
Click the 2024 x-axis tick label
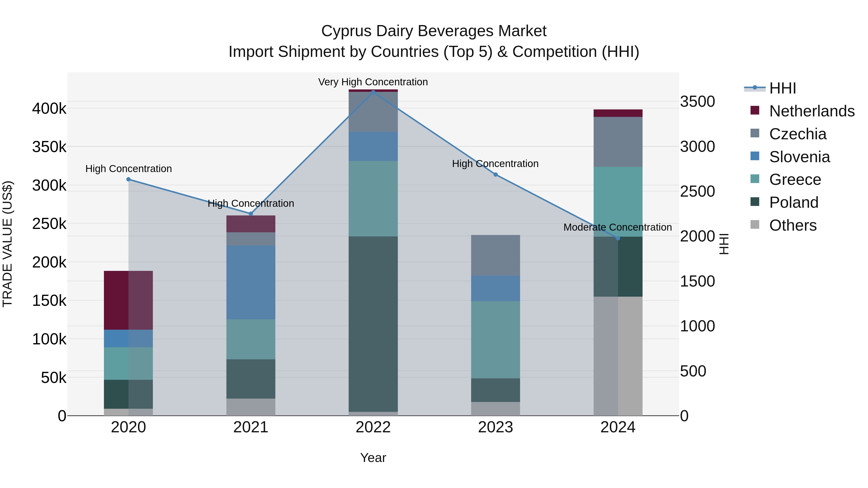618,427
